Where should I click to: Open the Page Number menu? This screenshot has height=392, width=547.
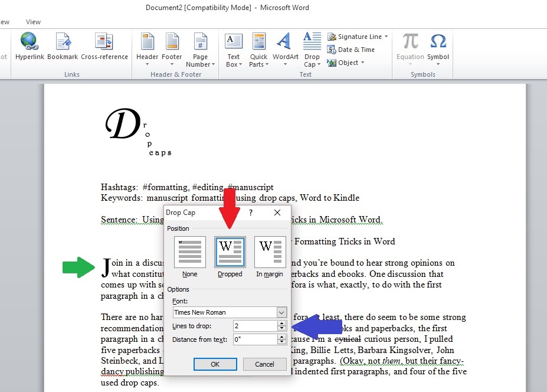[x=200, y=49]
